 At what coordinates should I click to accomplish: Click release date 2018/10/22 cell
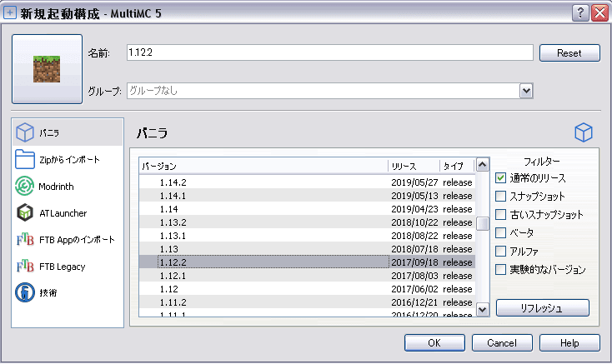[x=414, y=222]
